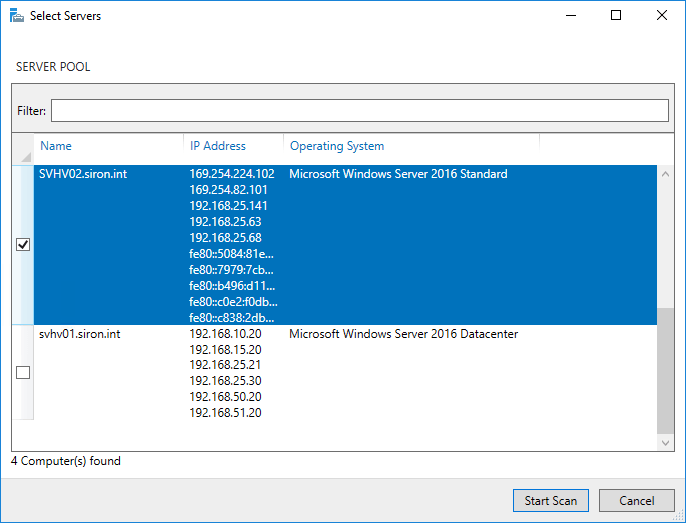
Task: Sort by the Operating System column header
Action: click(x=337, y=146)
